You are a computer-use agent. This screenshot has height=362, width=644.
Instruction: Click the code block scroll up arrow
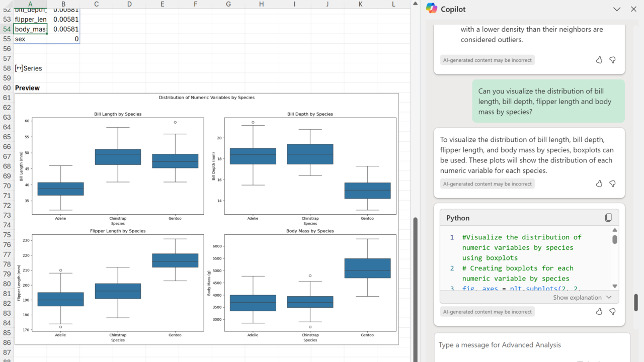coord(614,230)
